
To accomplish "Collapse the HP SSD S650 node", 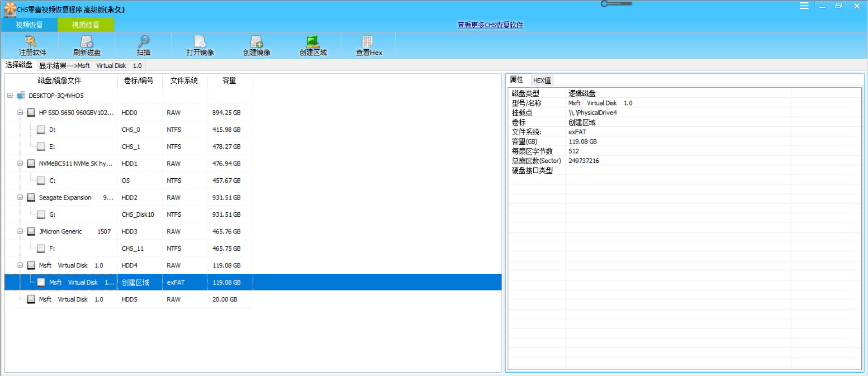I will [x=20, y=112].
